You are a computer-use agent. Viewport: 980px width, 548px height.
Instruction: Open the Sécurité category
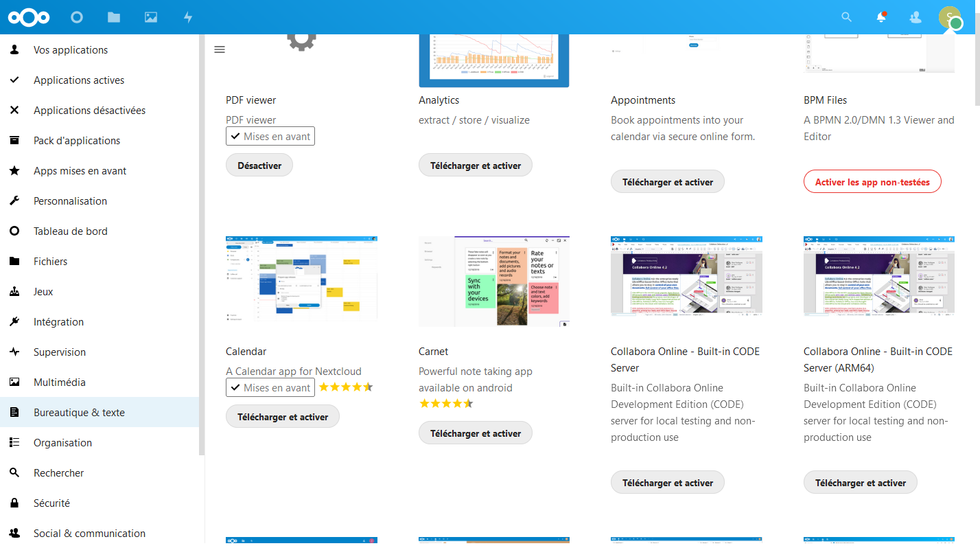point(100,503)
